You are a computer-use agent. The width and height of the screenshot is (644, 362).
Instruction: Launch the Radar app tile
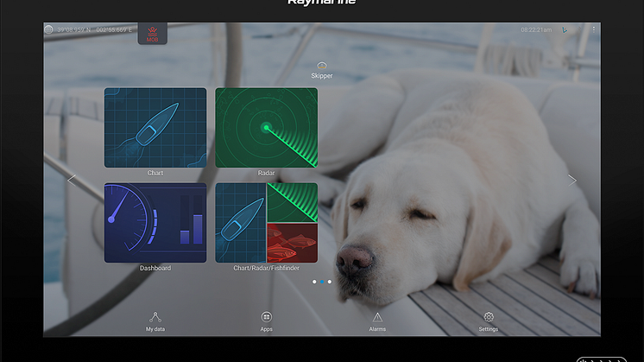point(266,127)
